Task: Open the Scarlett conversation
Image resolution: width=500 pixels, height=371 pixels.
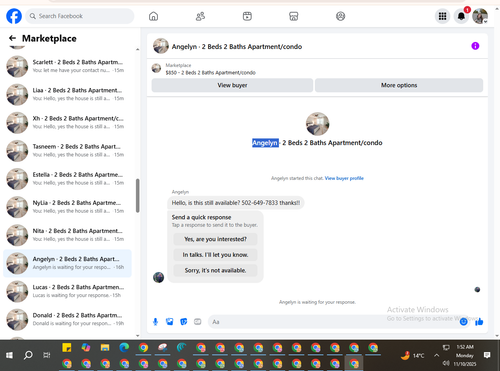Action: [x=67, y=66]
